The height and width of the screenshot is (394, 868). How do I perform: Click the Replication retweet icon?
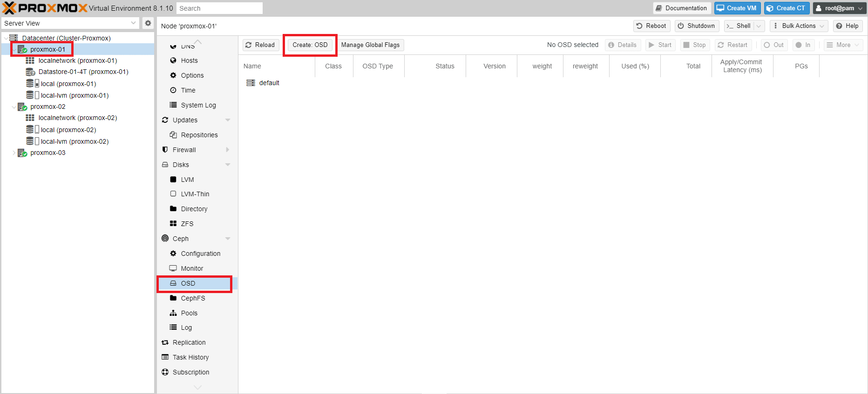click(x=165, y=342)
